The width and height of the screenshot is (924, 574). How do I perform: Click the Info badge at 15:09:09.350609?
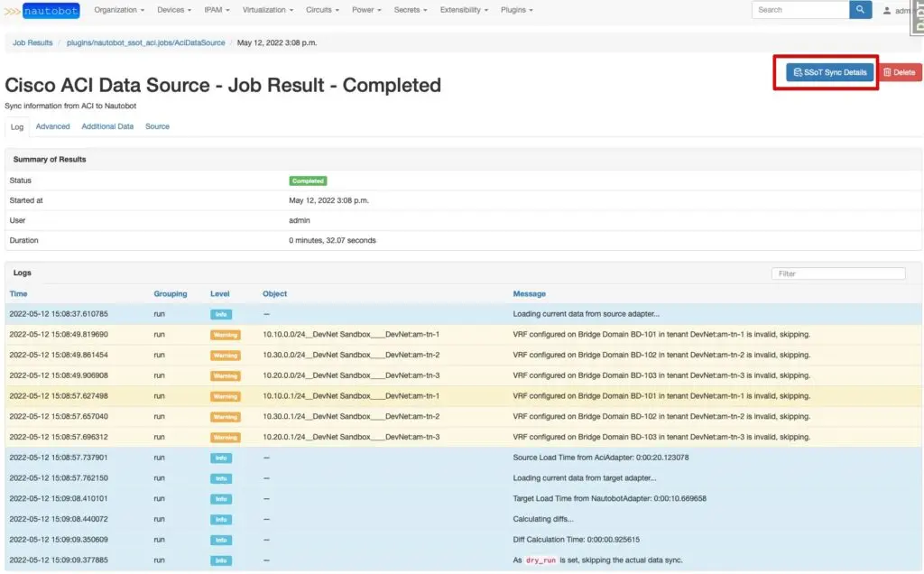pos(221,540)
